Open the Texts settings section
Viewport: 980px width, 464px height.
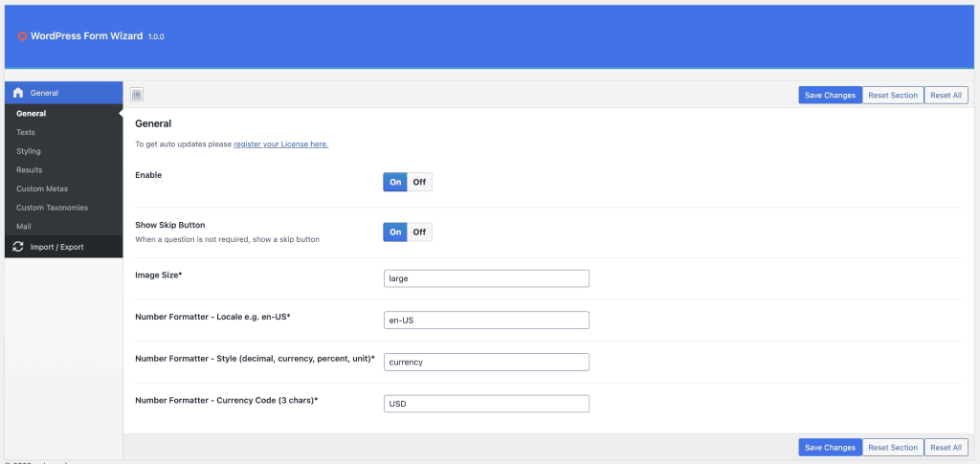click(x=64, y=132)
